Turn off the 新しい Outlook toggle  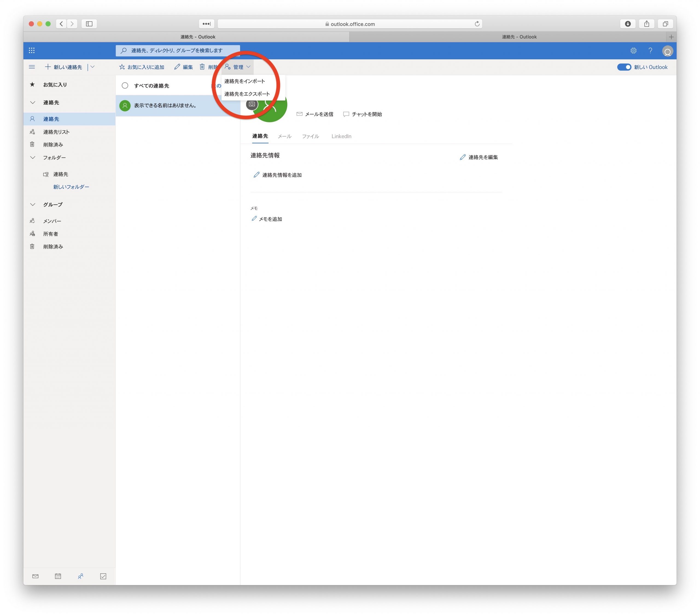[x=624, y=67]
